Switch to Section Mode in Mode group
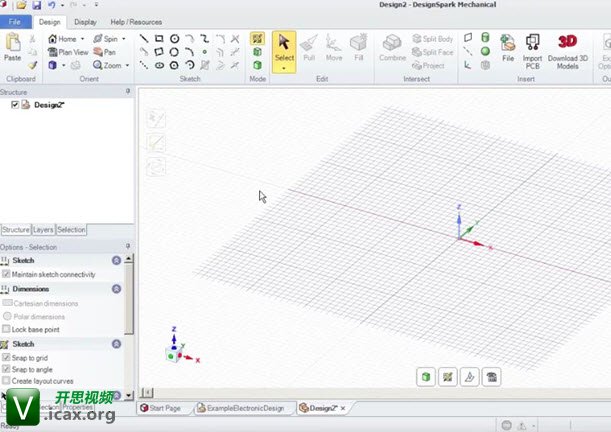Screen dimensions: 611x432 pos(257,52)
